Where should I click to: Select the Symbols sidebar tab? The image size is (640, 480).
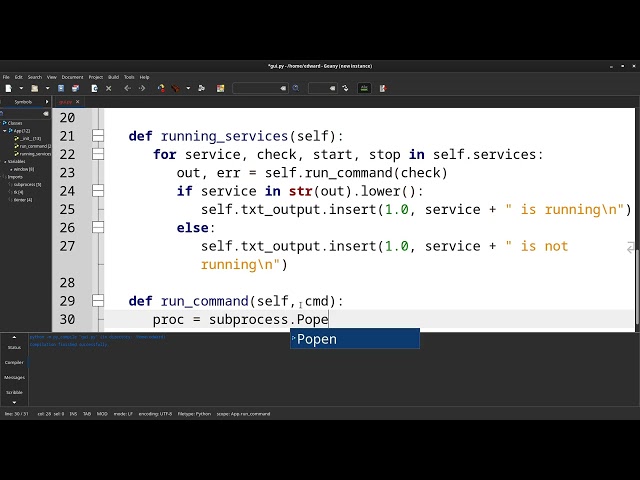(x=23, y=102)
